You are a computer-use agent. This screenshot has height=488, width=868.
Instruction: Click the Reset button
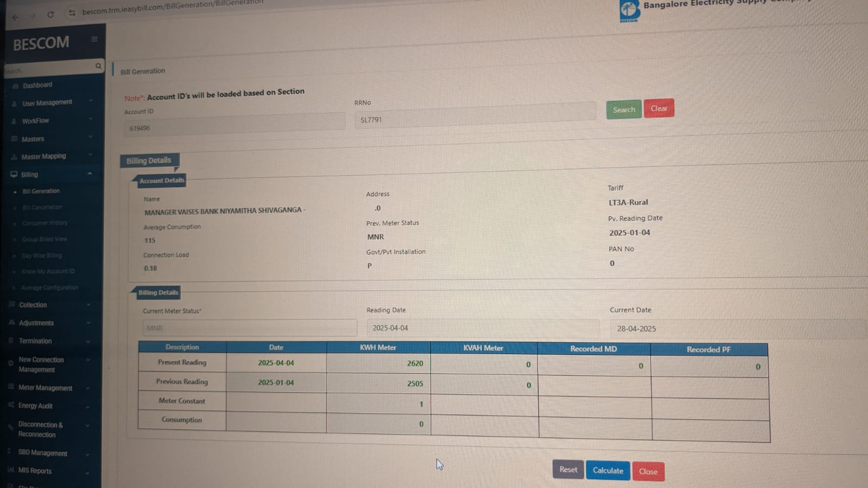click(x=568, y=470)
